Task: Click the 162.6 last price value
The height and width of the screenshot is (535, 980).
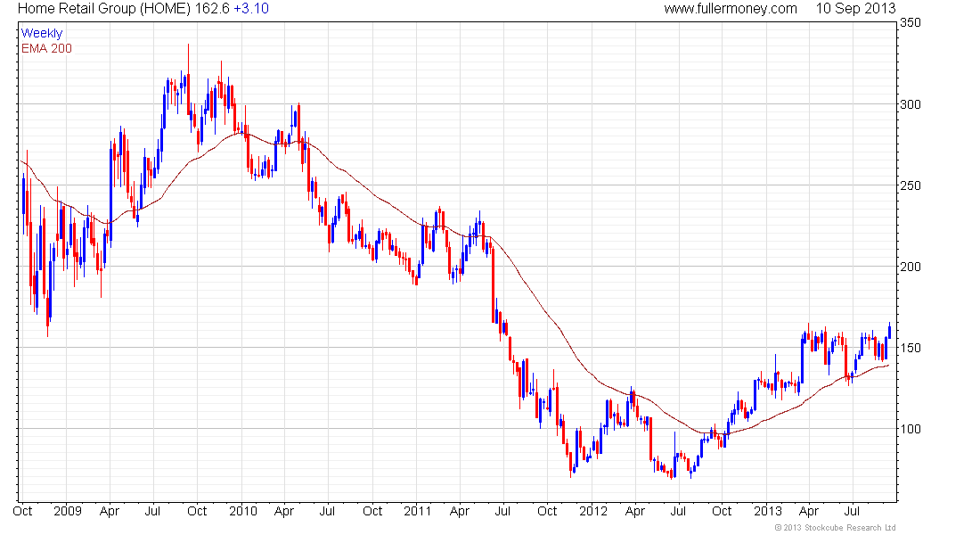Action: (211, 9)
